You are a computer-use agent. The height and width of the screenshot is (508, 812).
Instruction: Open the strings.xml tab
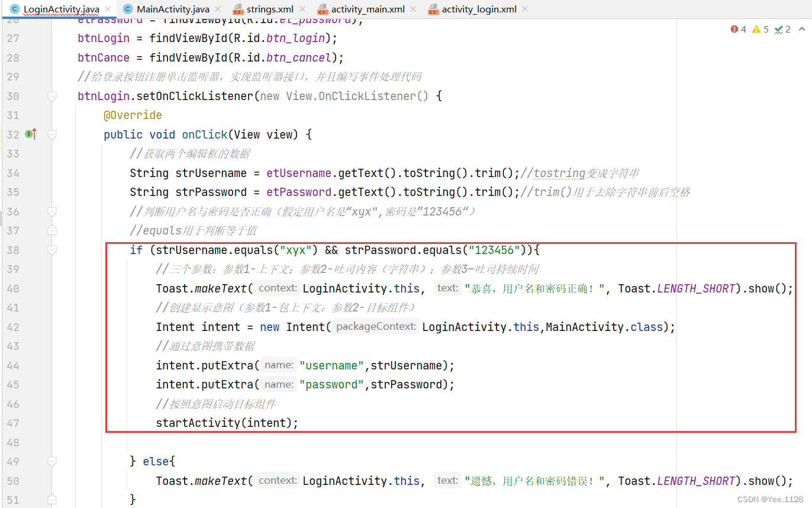pyautogui.click(x=269, y=9)
